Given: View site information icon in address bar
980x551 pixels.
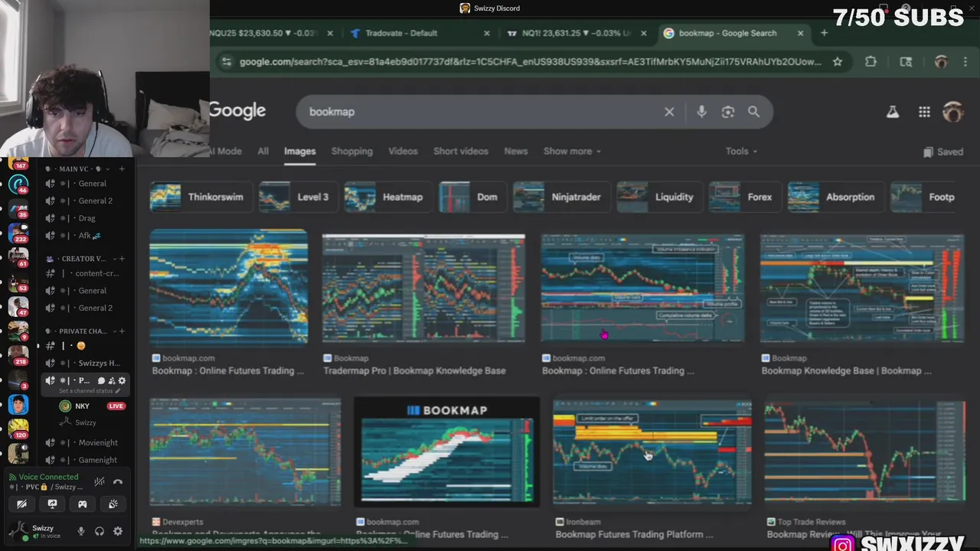Looking at the screenshot, I should point(226,62).
